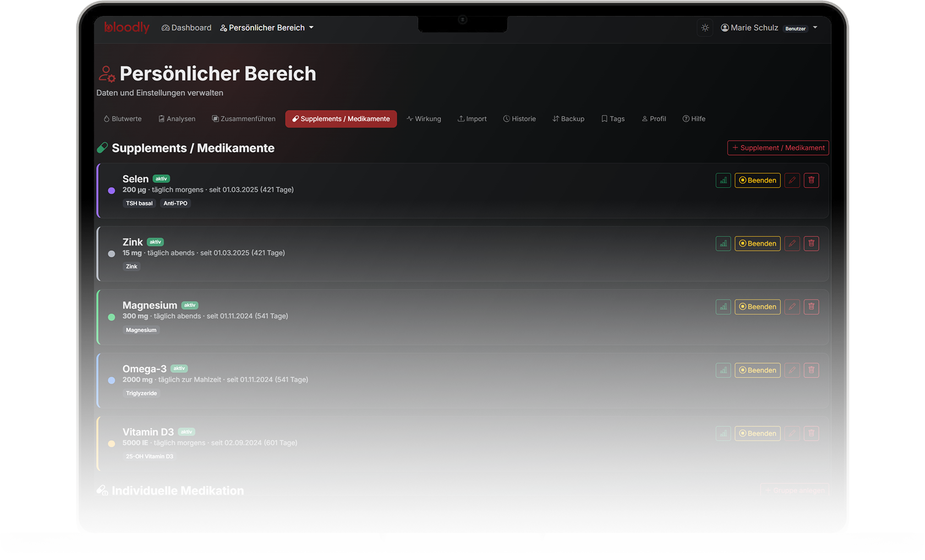Edit the Zink entry with the pencil icon
The image size is (925, 560).
pyautogui.click(x=792, y=244)
